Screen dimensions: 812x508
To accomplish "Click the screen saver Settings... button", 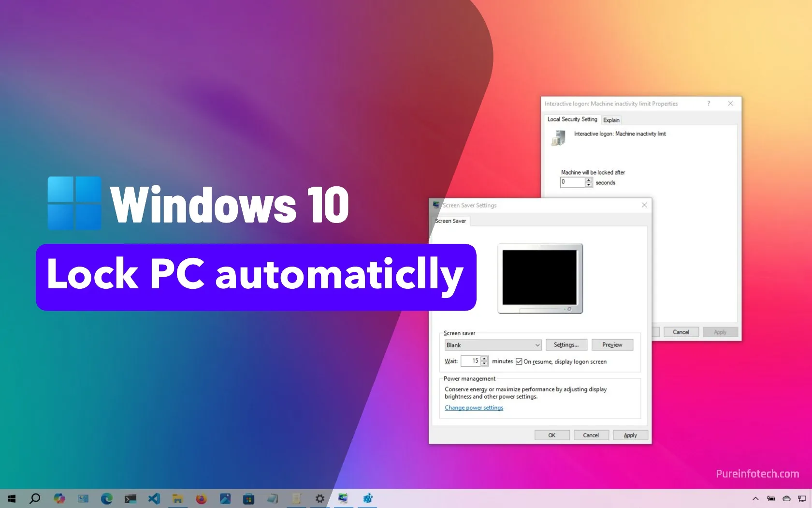I will [566, 344].
